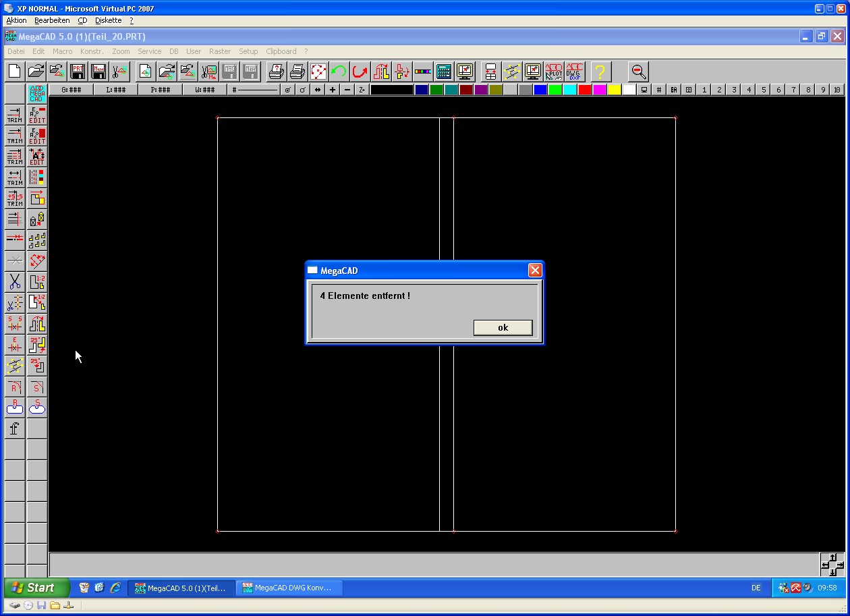
Task: Pick the red color swatch
Action: pyautogui.click(x=585, y=90)
